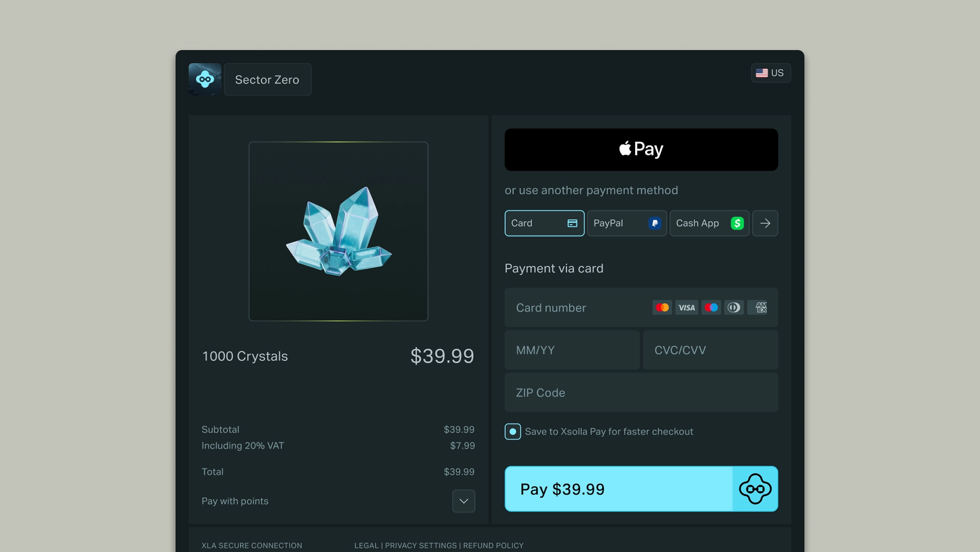
Task: Toggle Save to Xsolla Pay checkbox
Action: [x=512, y=432]
